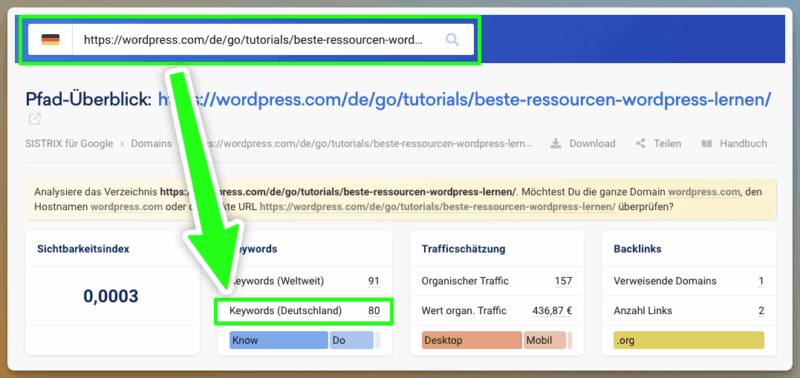800x378 pixels.
Task: Select Wert organ. Traffic row
Action: (x=497, y=311)
